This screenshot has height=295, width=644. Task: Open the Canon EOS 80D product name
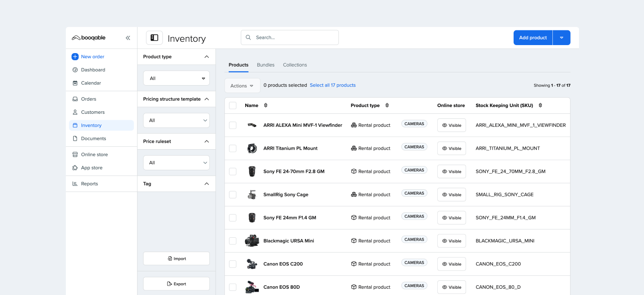coord(281,287)
